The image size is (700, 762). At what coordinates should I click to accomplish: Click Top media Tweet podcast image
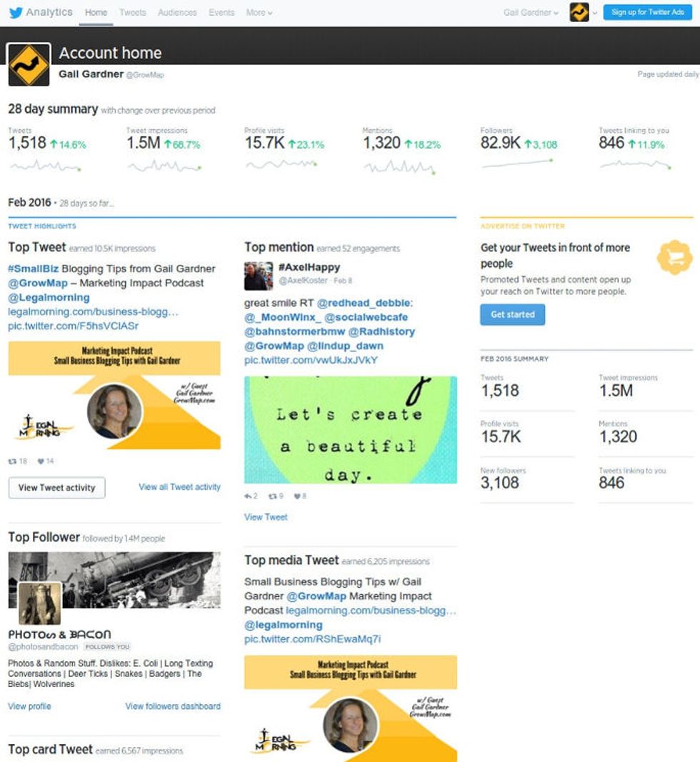[x=351, y=708]
